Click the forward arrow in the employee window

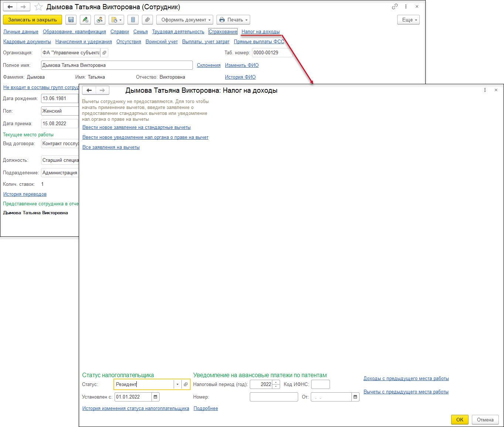[x=23, y=7]
